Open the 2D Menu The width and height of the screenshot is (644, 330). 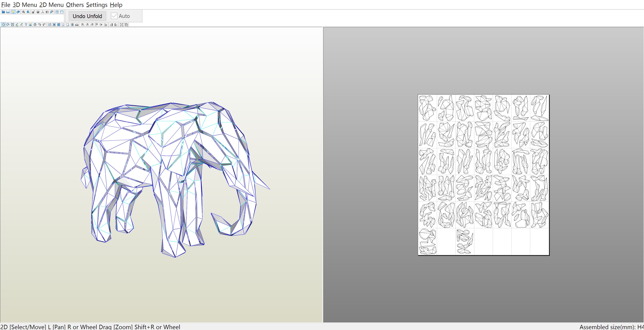tap(51, 5)
